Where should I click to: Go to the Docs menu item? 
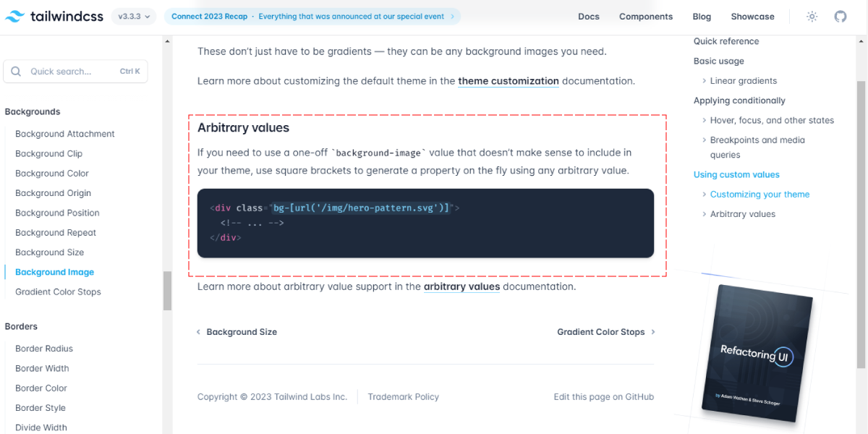589,17
